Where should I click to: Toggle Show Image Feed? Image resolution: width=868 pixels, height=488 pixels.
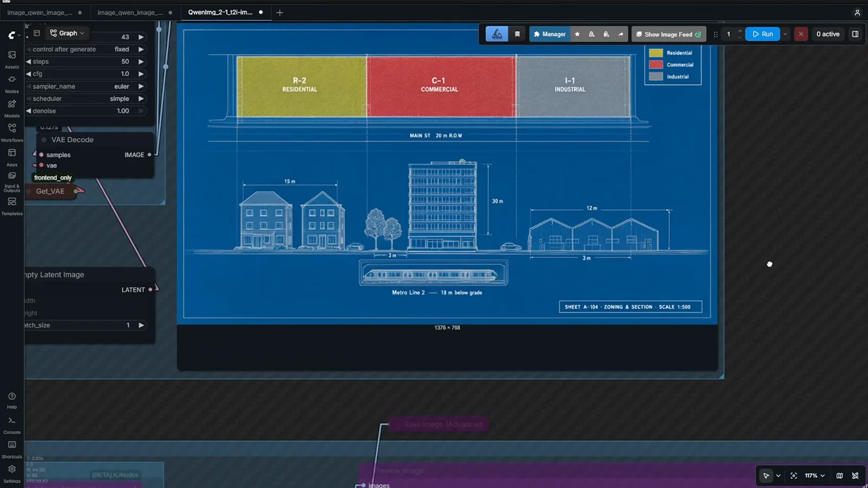668,34
